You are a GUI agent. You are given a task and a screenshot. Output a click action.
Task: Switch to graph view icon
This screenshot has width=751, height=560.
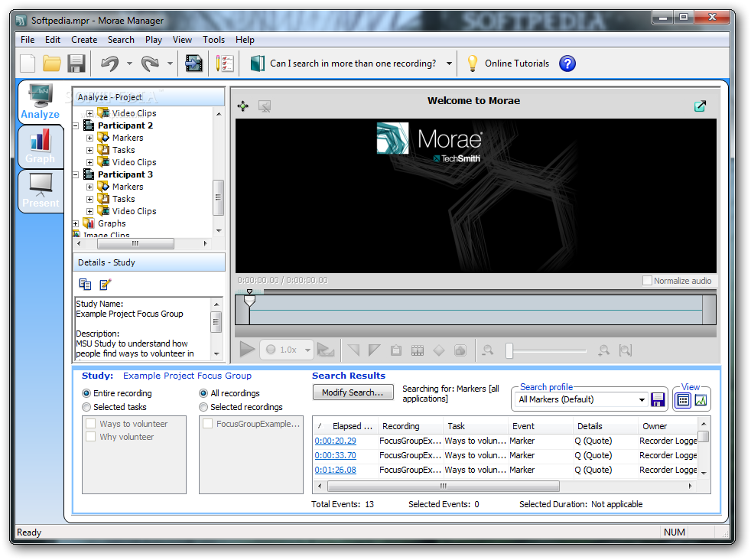point(701,399)
